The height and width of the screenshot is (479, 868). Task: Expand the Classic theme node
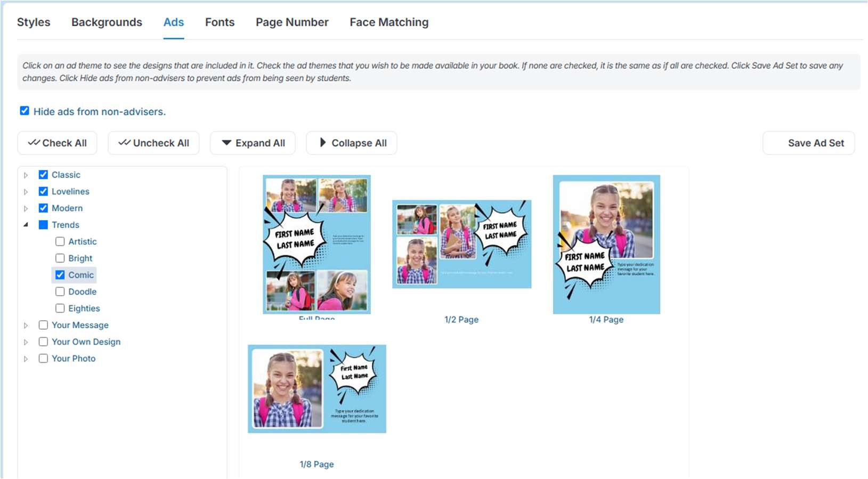click(x=26, y=175)
